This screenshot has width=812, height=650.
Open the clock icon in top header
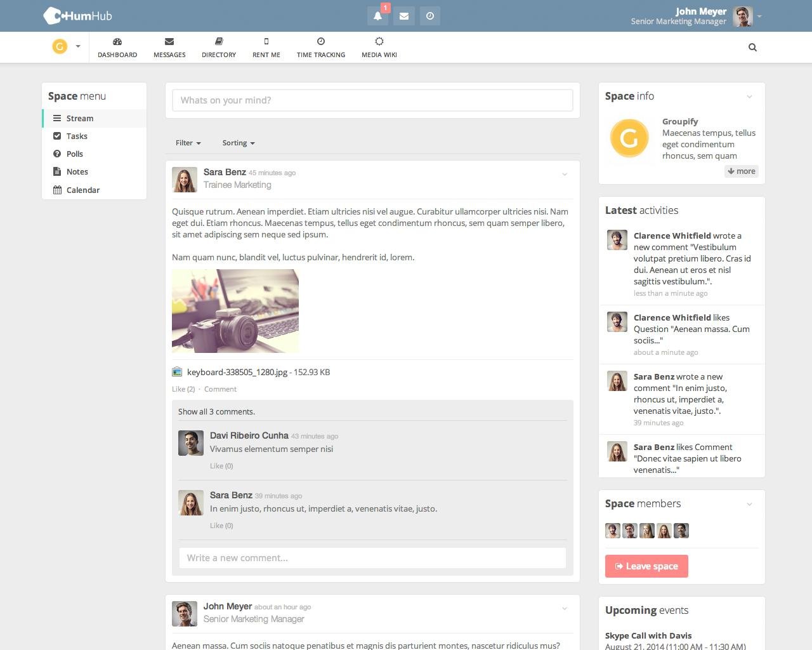tap(430, 16)
